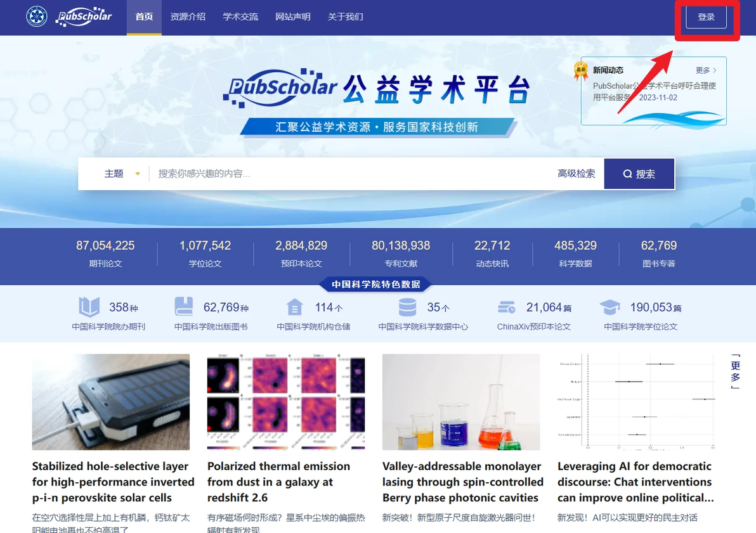Open 中国科学院院办期刊 link
Image resolution: width=756 pixels, height=533 pixels.
[108, 327]
